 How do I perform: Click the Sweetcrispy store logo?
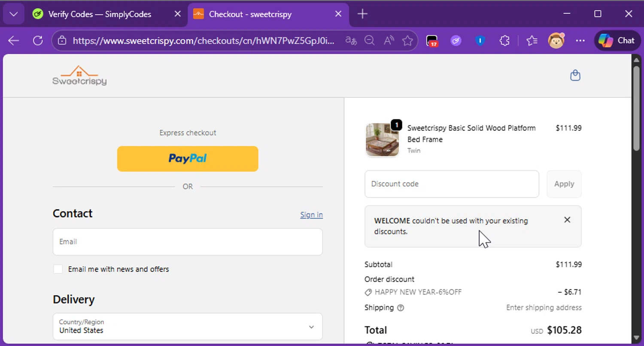(79, 76)
